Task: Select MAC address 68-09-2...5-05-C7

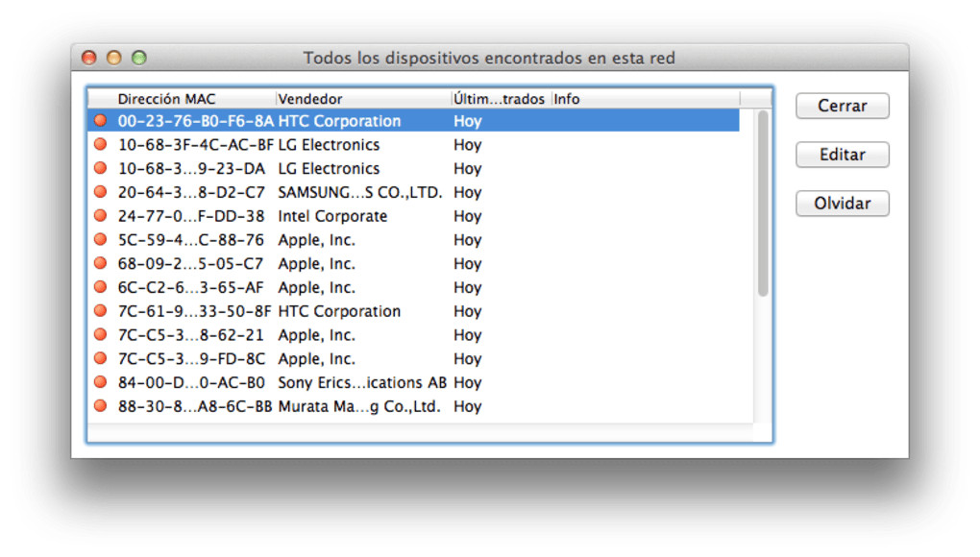Action: (x=190, y=263)
